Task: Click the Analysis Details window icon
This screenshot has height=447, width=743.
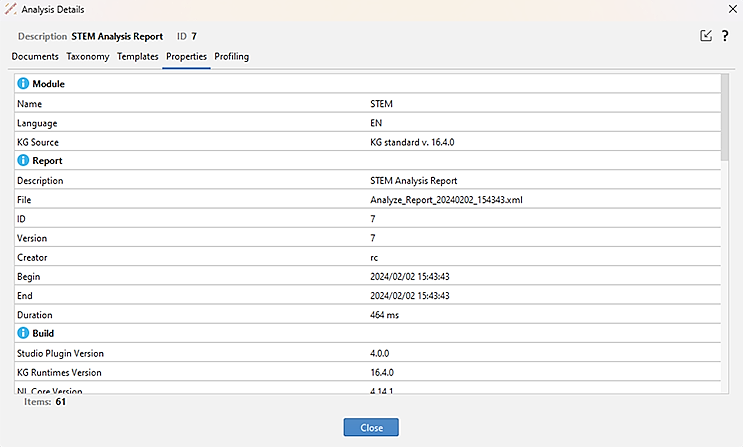Action: point(10,9)
